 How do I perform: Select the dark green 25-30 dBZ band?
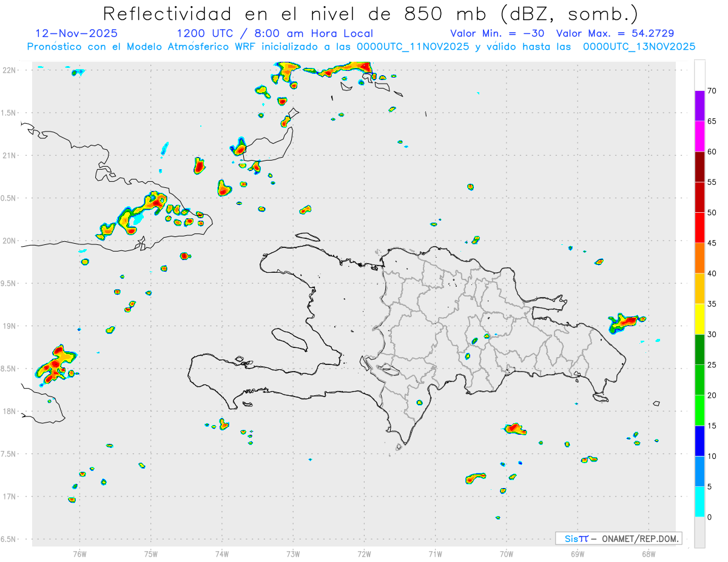click(699, 350)
